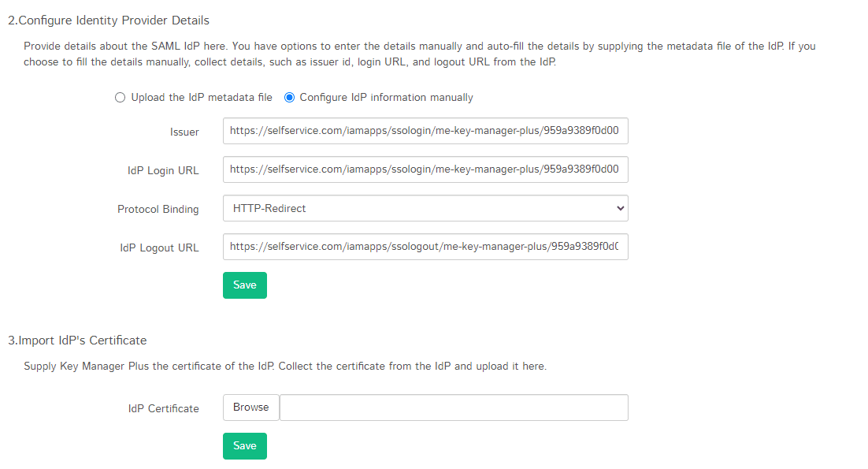The height and width of the screenshot is (469, 868).
Task: Click the Import IdP's Certificate heading
Action: (77, 341)
